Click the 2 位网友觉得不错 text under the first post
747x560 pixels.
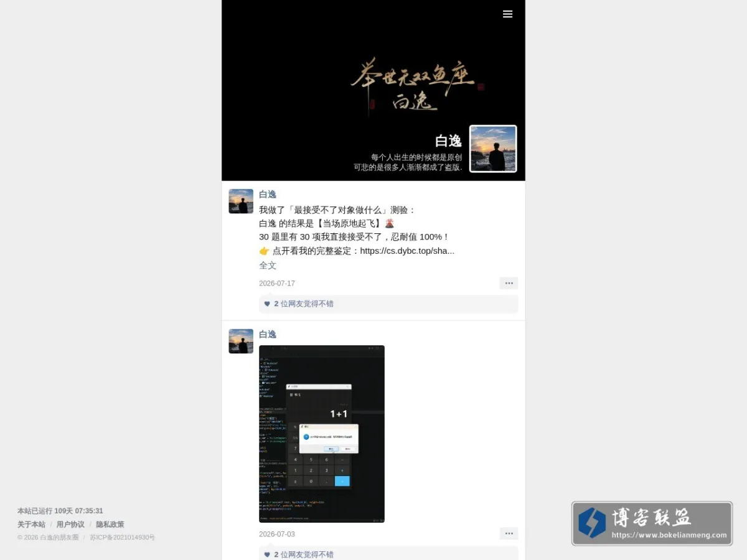304,304
